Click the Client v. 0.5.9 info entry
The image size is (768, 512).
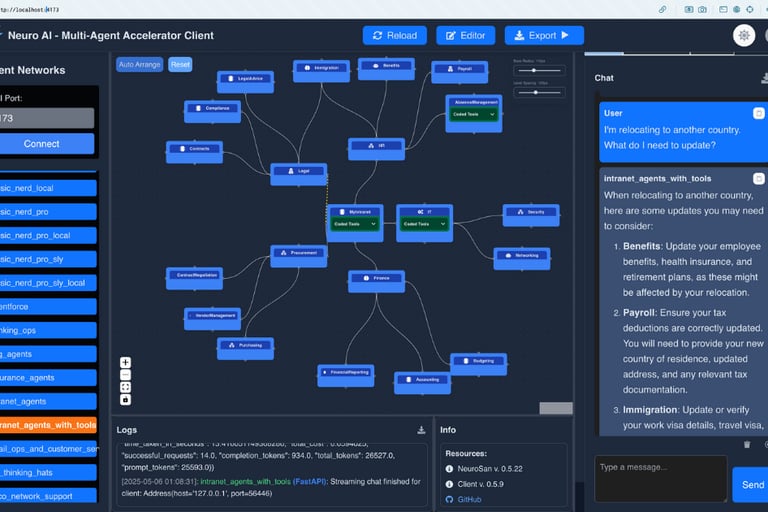(x=475, y=484)
